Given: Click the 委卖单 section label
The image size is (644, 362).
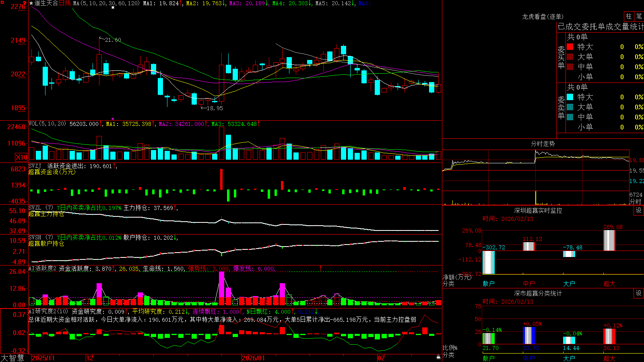Looking at the screenshot, I should pyautogui.click(x=561, y=108).
